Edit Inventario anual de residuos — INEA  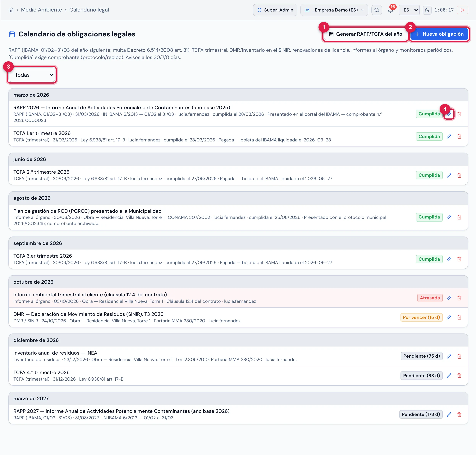pos(449,356)
